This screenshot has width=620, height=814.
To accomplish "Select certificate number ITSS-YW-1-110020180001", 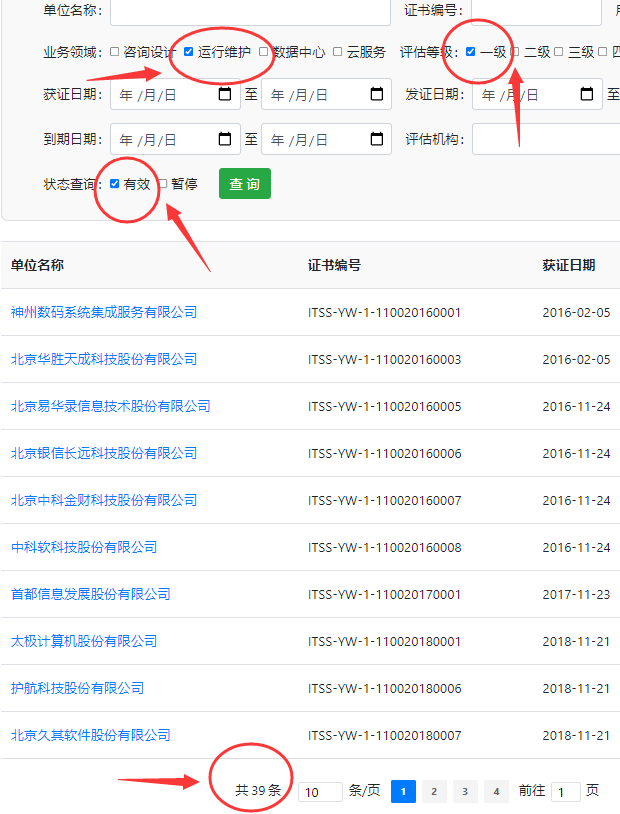I will pyautogui.click(x=384, y=641).
